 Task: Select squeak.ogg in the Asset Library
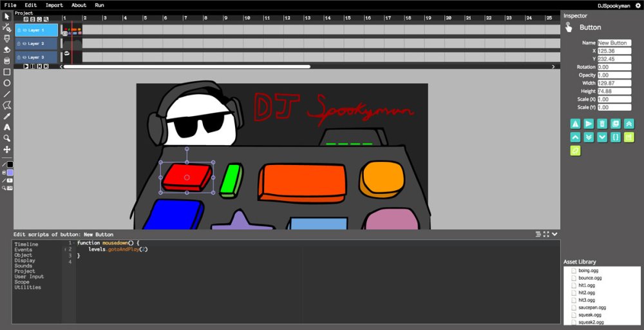[589, 315]
